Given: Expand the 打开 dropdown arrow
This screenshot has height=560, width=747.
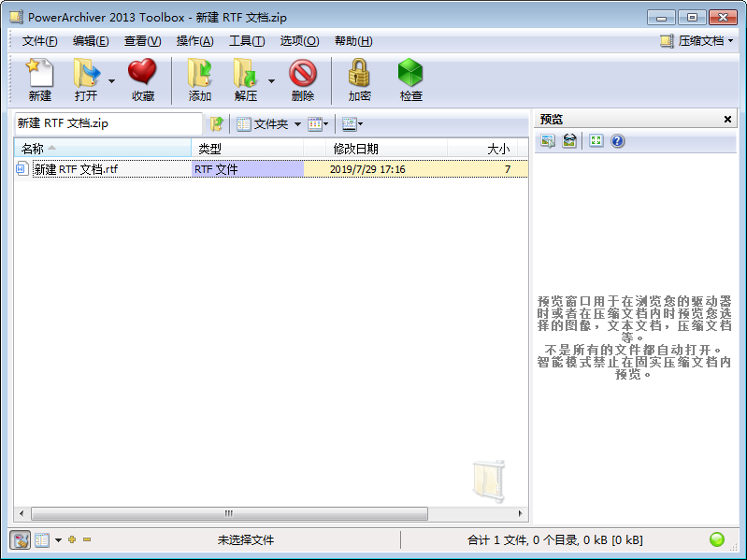Looking at the screenshot, I should click(x=111, y=81).
